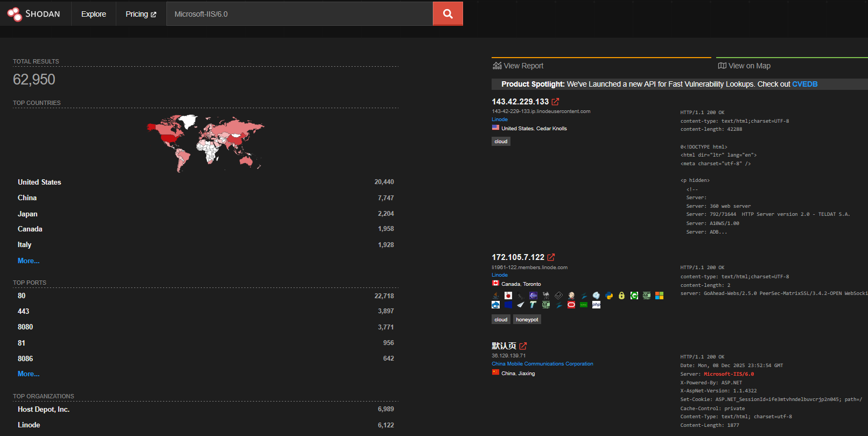Open external link icon next to 143.42.229.133
This screenshot has height=436, width=868.
coord(555,101)
